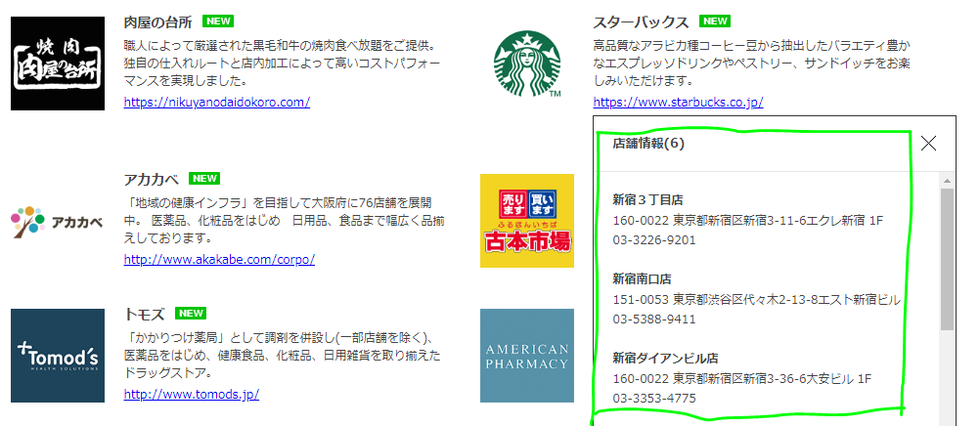Click the アカカベ tree logo
This screenshot has height=426, width=980.
point(58,221)
